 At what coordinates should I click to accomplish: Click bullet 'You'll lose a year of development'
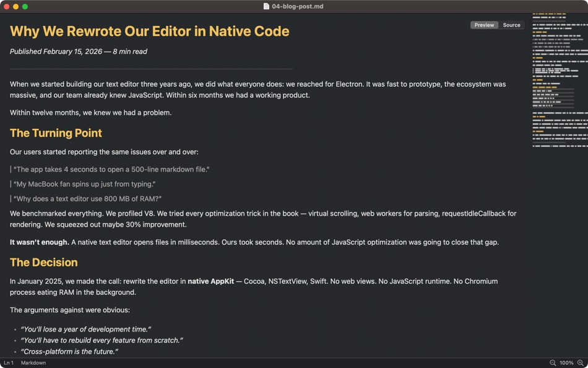tap(86, 330)
